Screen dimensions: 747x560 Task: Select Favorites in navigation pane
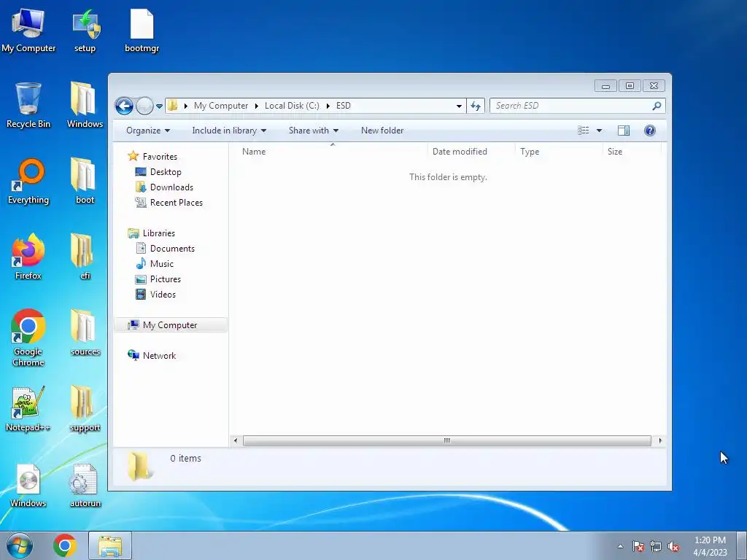(160, 157)
